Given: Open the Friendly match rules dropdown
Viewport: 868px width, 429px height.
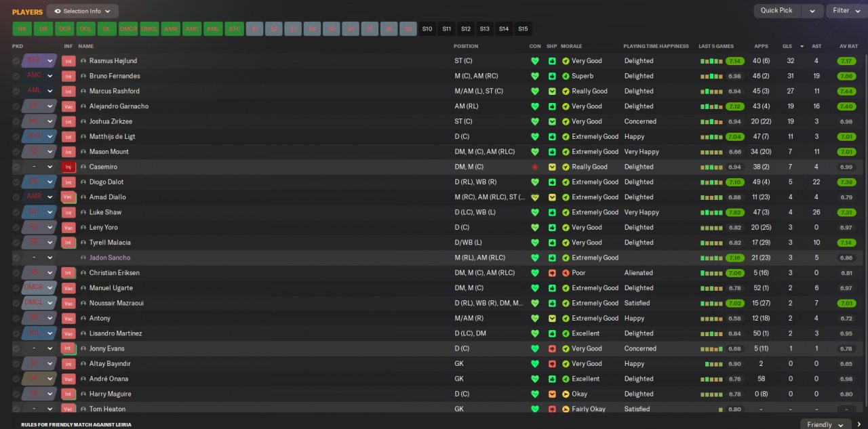Looking at the screenshot, I should coord(825,424).
